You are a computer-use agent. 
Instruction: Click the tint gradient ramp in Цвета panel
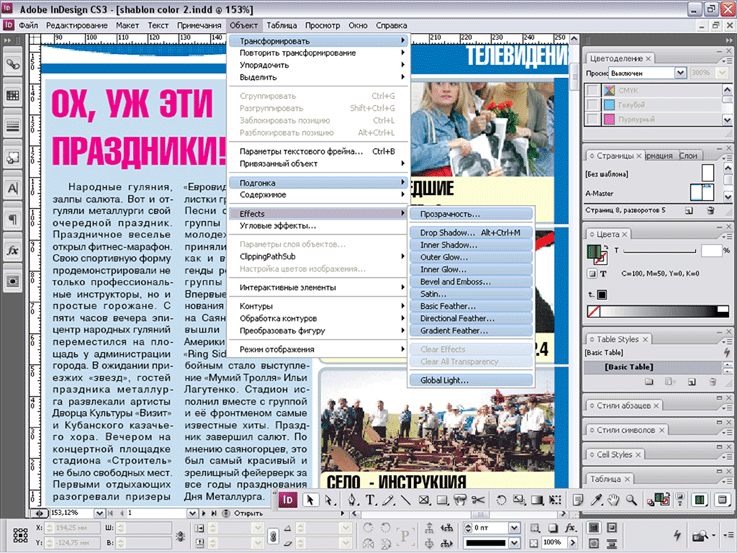coord(664,311)
